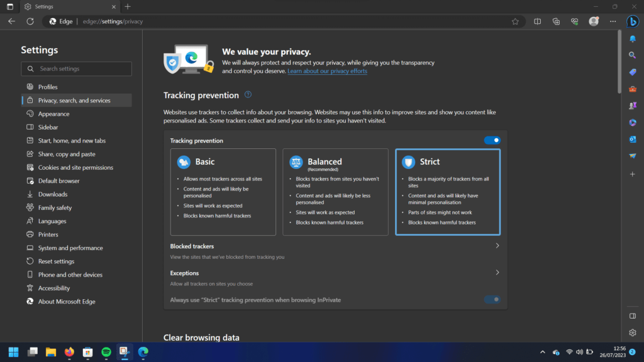
Task: Open the Appearance settings page
Action: click(53, 114)
